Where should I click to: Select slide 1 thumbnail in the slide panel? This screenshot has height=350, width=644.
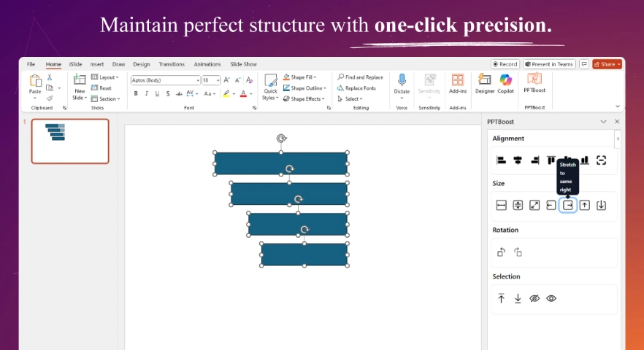coord(70,141)
